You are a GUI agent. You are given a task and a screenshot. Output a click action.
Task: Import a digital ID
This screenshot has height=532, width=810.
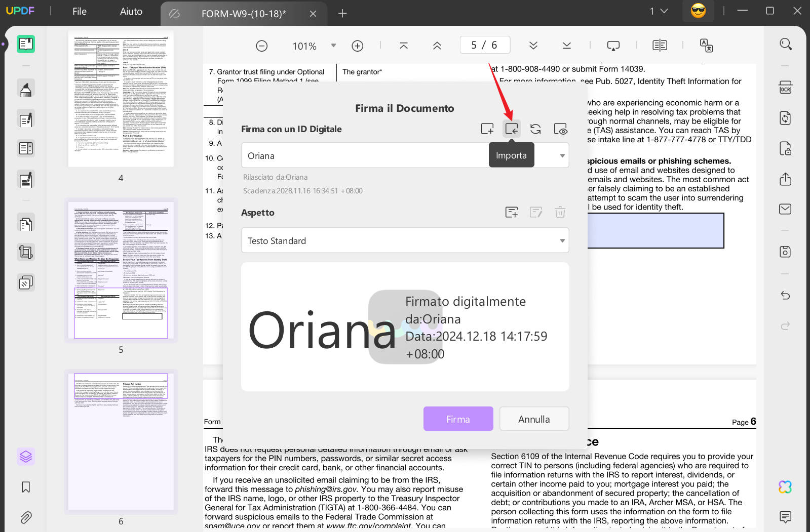pyautogui.click(x=512, y=129)
